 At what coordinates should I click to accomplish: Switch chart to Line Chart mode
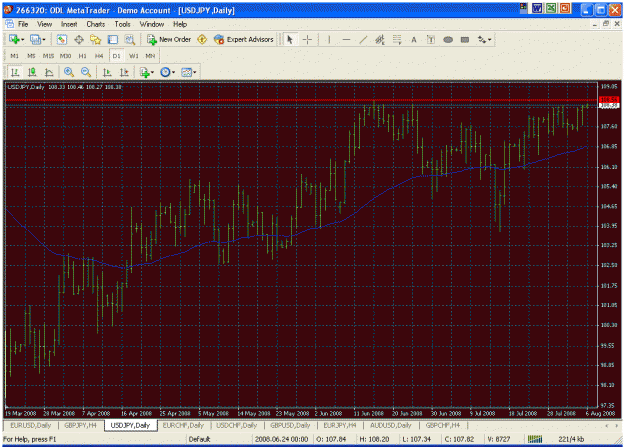pos(49,72)
